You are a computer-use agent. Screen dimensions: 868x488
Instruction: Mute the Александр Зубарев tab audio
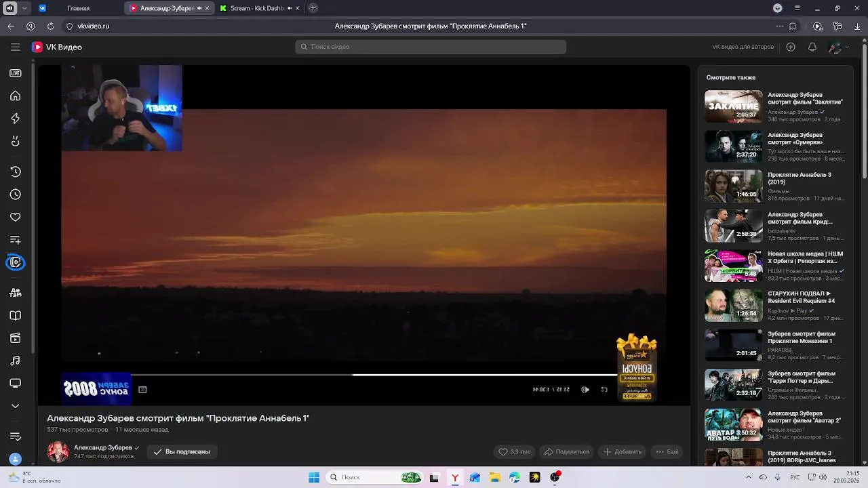pos(199,8)
